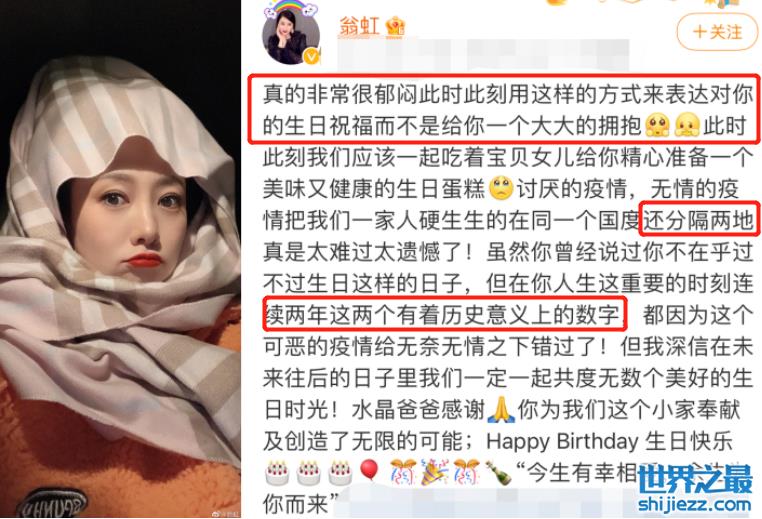Viewport: 762px width, 519px height.
Task: Click the highlighted text 还分隔两地
Action: click(x=698, y=220)
